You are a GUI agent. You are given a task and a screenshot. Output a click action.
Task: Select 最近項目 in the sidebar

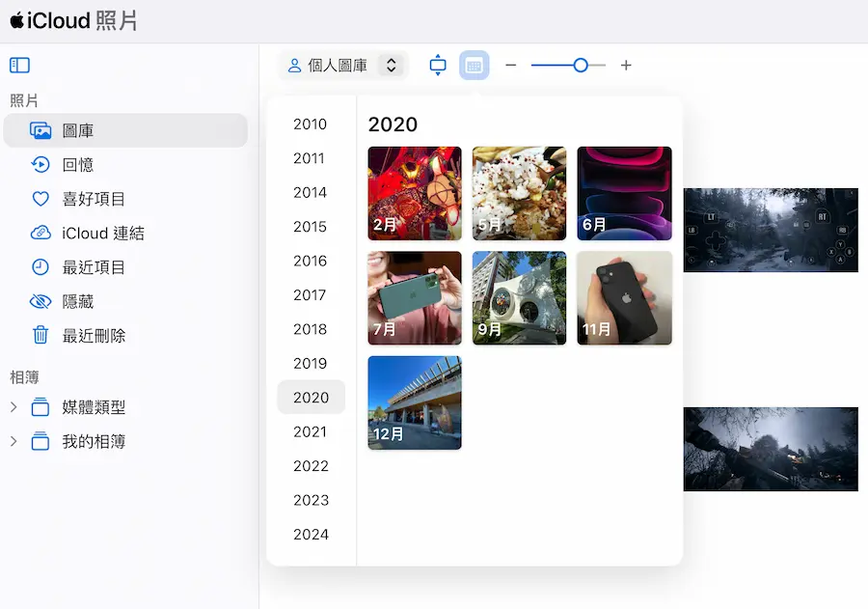coord(125,267)
